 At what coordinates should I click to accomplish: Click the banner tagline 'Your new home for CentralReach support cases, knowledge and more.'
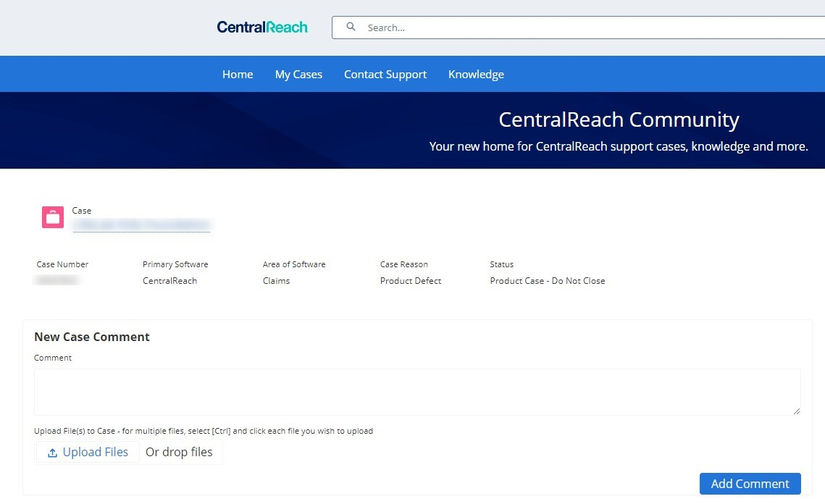(x=619, y=147)
